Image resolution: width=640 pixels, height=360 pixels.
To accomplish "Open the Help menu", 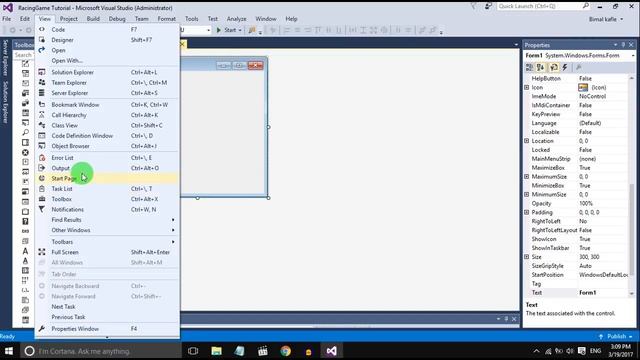I will tap(291, 19).
